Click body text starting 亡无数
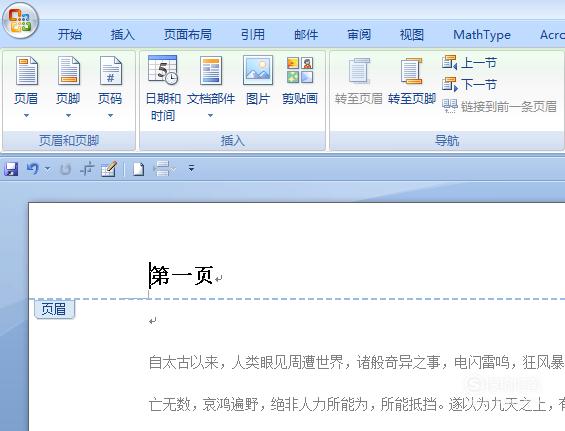This screenshot has width=565, height=431. click(357, 404)
